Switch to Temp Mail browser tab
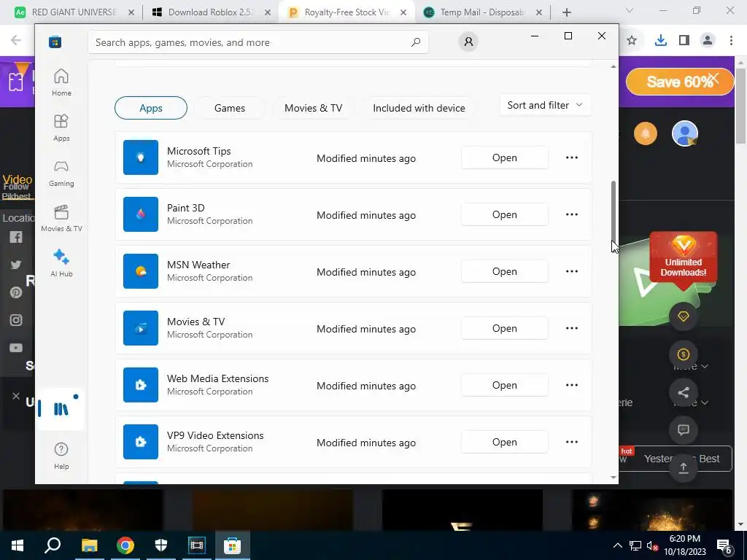Screen dimensions: 747x560 482,12
